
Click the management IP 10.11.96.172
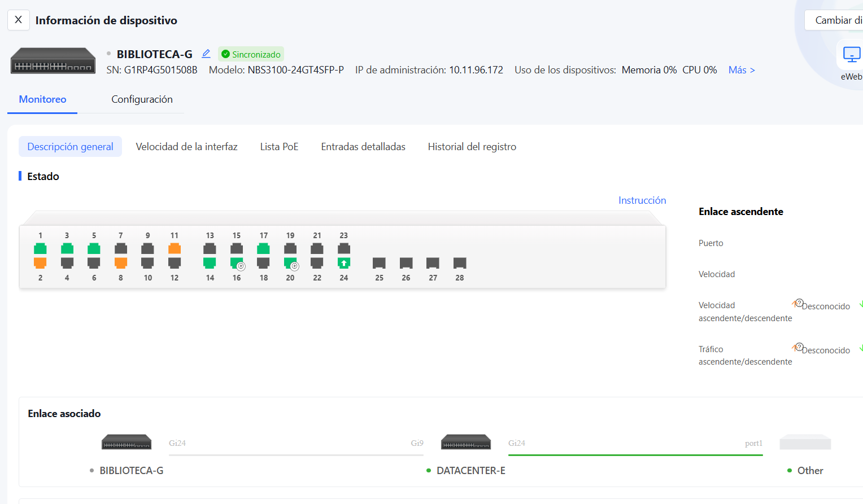click(476, 70)
